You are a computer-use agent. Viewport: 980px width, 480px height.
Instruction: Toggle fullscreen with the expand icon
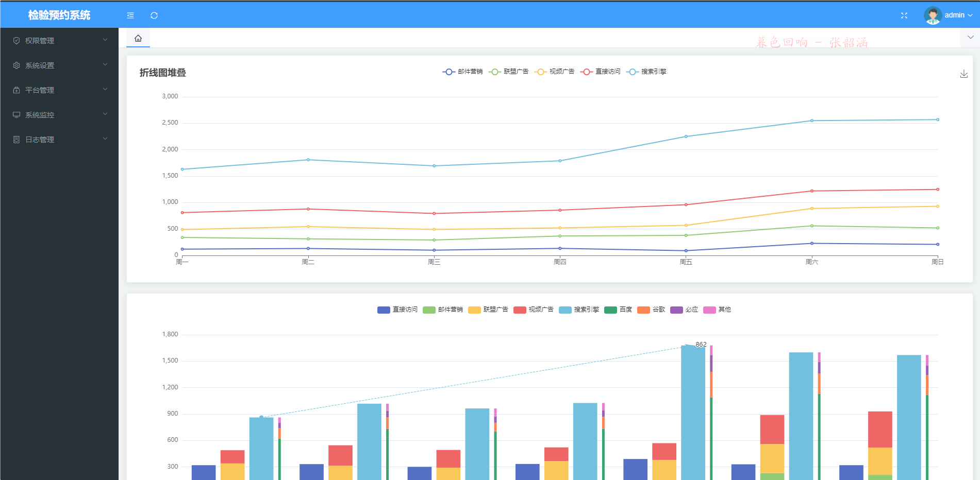click(x=904, y=15)
